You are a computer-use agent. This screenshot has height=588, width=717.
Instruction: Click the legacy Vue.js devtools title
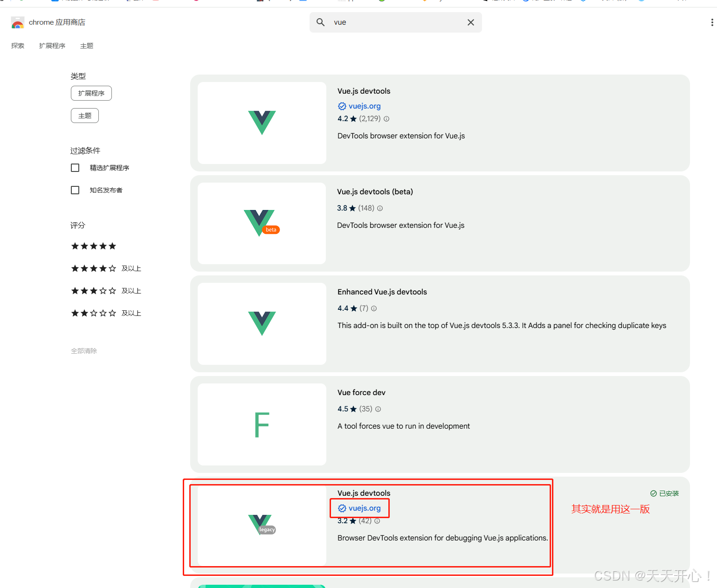pyautogui.click(x=364, y=493)
